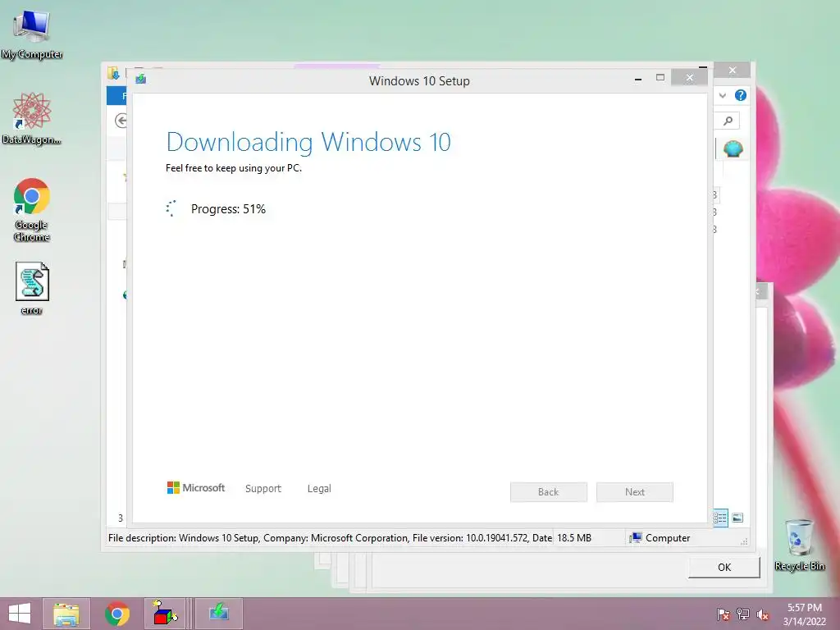Open File Explorer from the taskbar

(66, 614)
